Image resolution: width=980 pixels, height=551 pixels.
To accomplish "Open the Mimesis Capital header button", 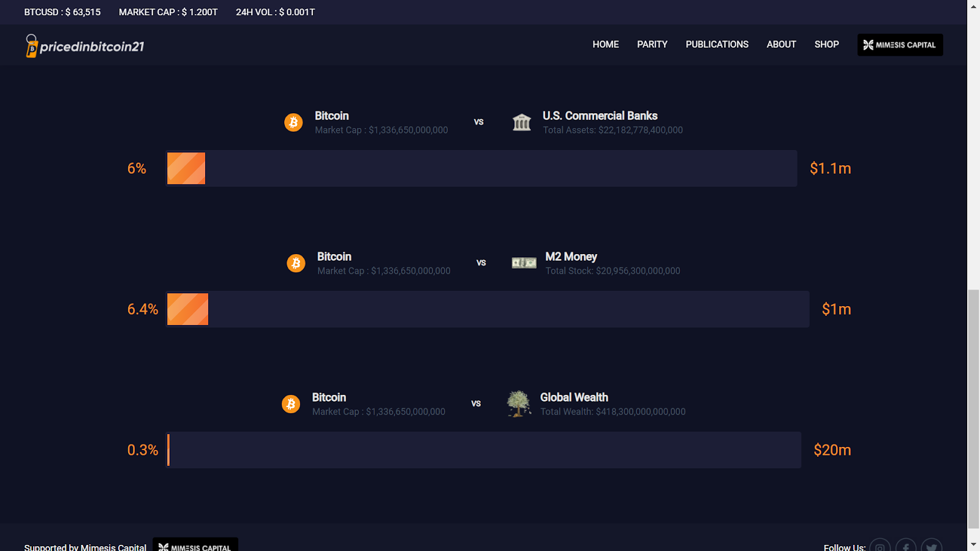I will click(900, 45).
